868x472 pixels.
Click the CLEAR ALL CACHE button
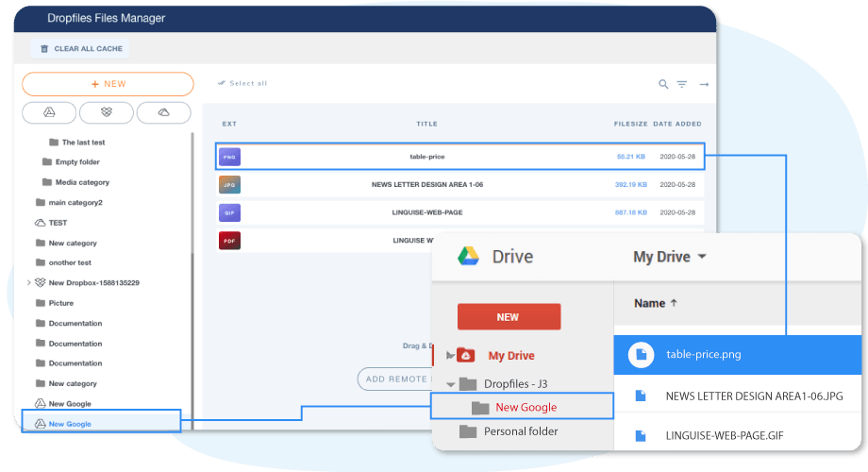pos(82,48)
